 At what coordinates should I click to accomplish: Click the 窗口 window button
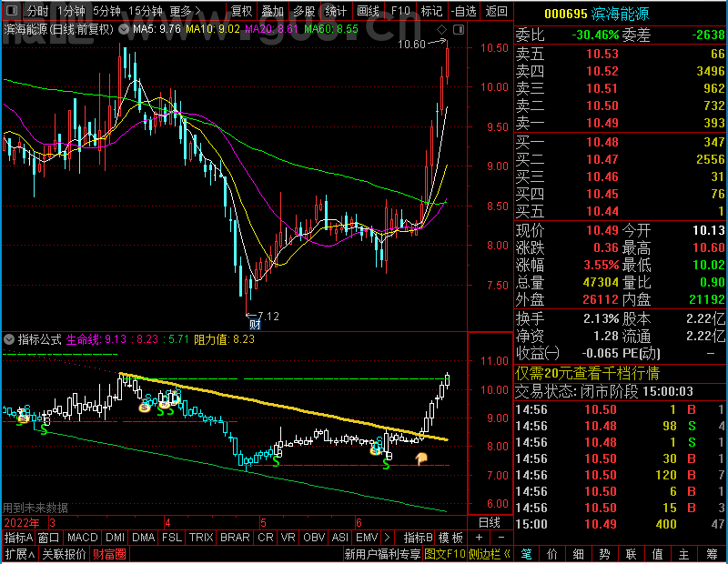[x=49, y=538]
